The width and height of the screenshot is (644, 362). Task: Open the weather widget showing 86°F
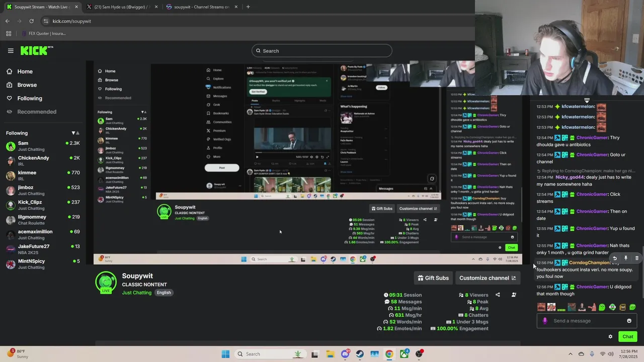click(x=17, y=354)
